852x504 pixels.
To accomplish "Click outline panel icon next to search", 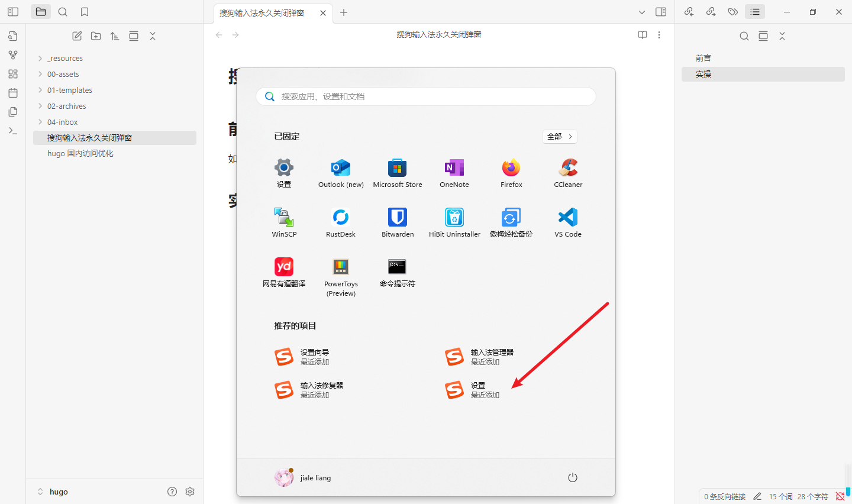I will coord(763,36).
